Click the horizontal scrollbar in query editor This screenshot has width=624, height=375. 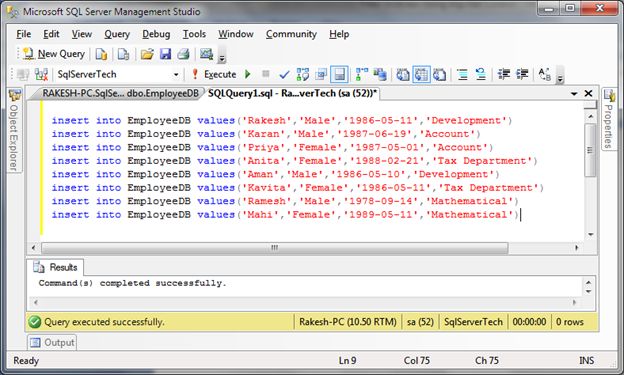coord(275,248)
